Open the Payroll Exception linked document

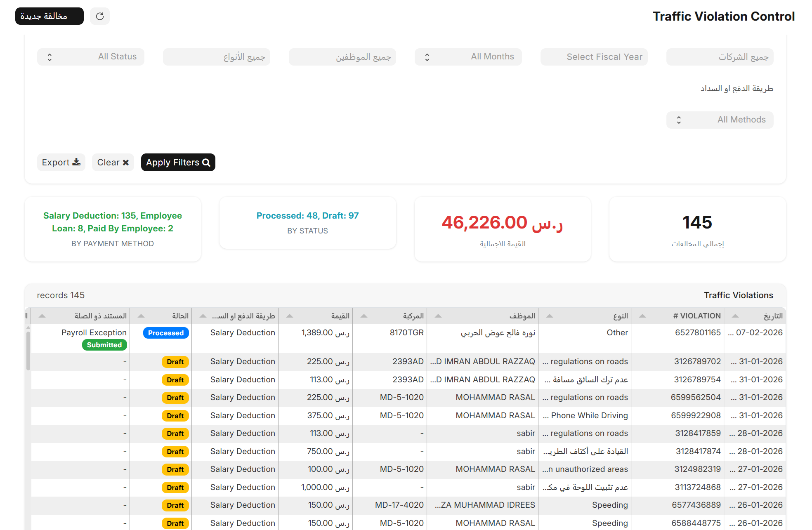[94, 332]
